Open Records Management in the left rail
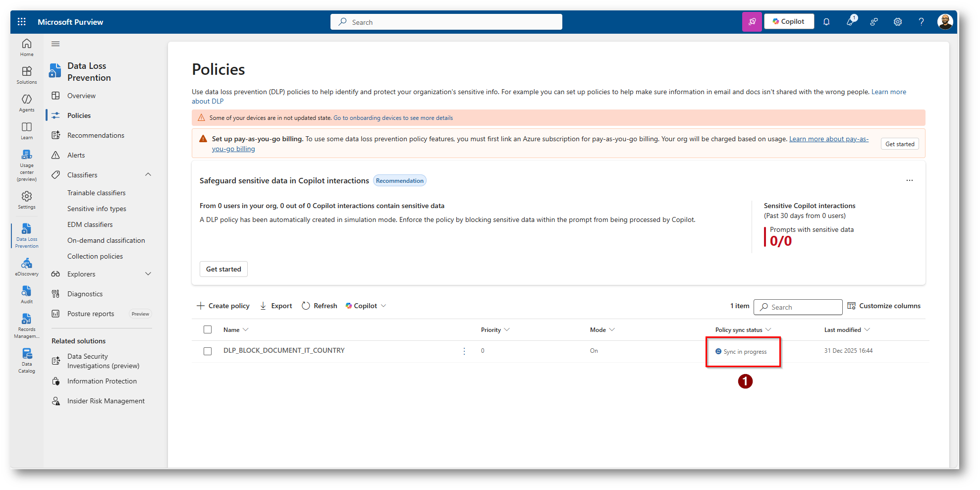This screenshot has height=490, width=980. [x=27, y=326]
